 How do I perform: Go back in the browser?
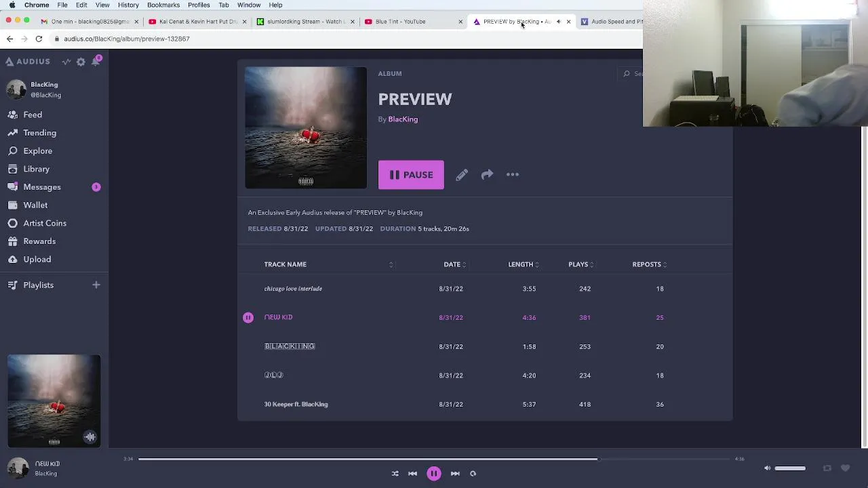tap(9, 39)
